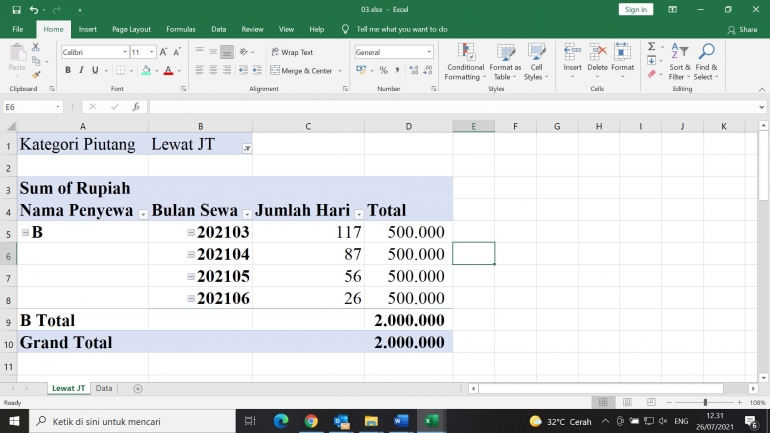Click Share in the top right
Image resolution: width=770 pixels, height=433 pixels.
(x=743, y=30)
